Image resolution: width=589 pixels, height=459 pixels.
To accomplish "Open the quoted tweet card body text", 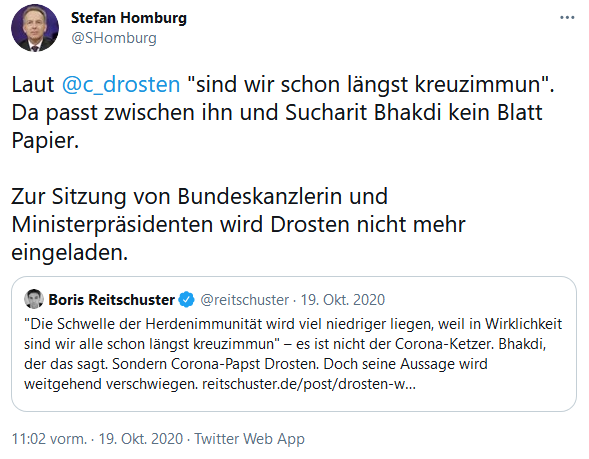I will point(293,354).
